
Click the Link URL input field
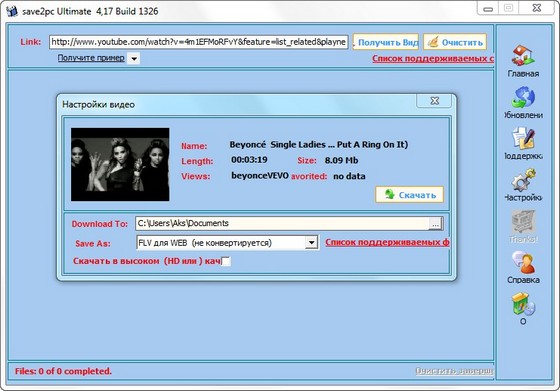(199, 42)
